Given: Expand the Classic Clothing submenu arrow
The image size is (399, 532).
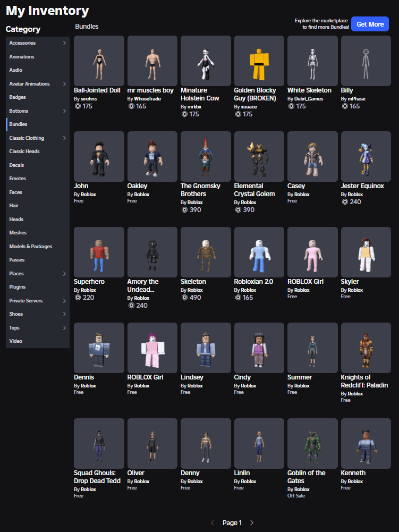Looking at the screenshot, I should point(64,138).
